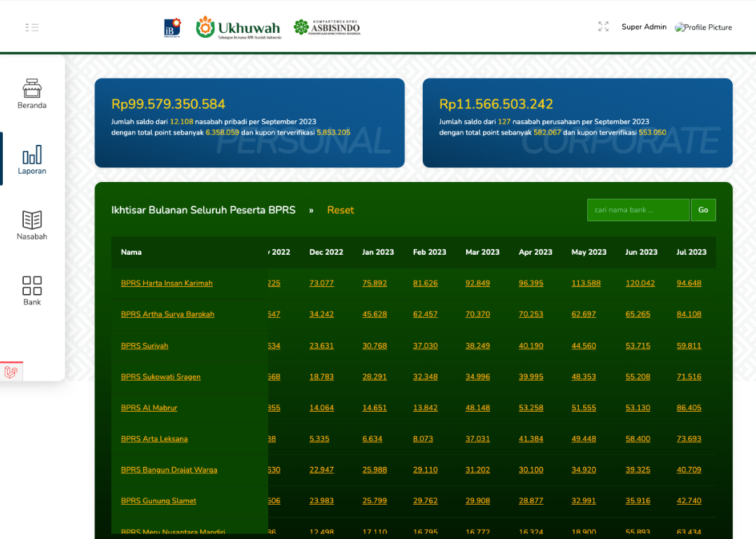Click value 45.628 for Artha Surya Barokah
The height and width of the screenshot is (539, 756).
[x=374, y=314]
